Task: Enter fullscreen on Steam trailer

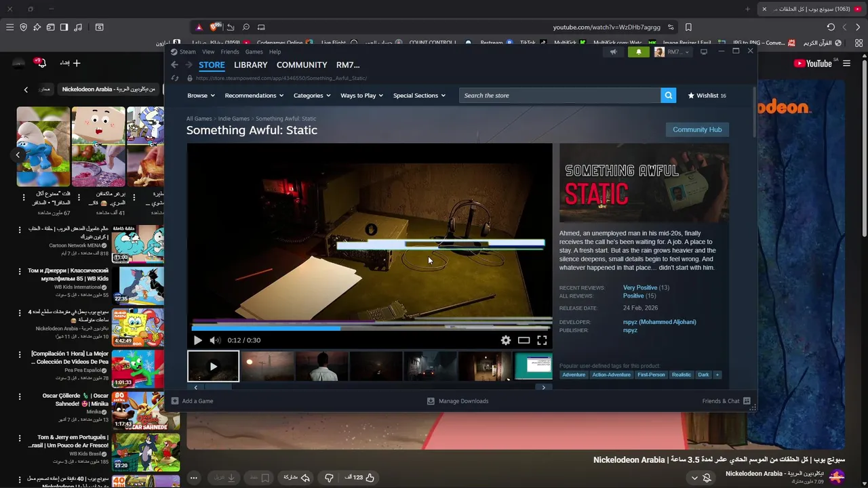Action: pyautogui.click(x=542, y=340)
